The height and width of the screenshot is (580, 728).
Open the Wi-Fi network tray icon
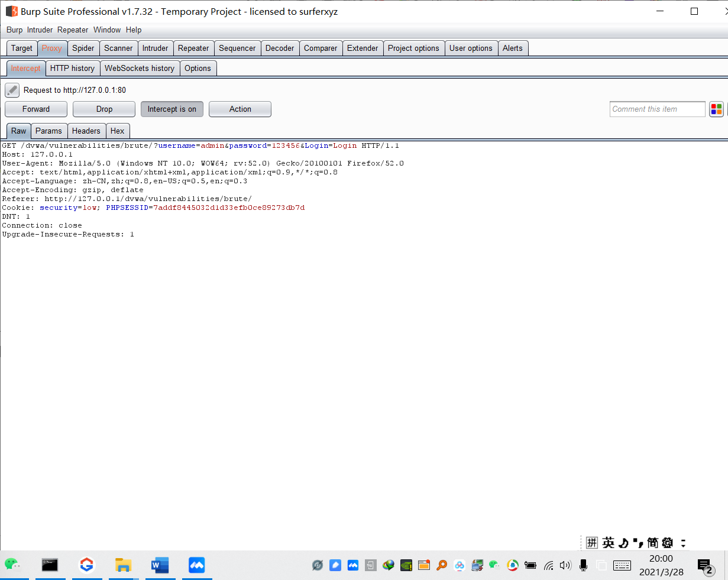[x=548, y=565]
